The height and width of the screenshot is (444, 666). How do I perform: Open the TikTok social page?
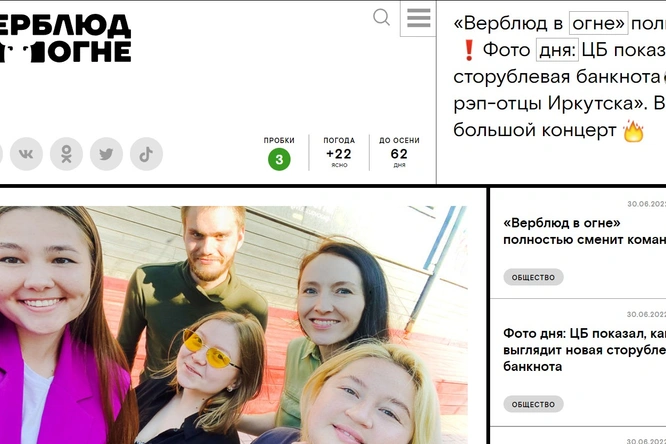(146, 154)
